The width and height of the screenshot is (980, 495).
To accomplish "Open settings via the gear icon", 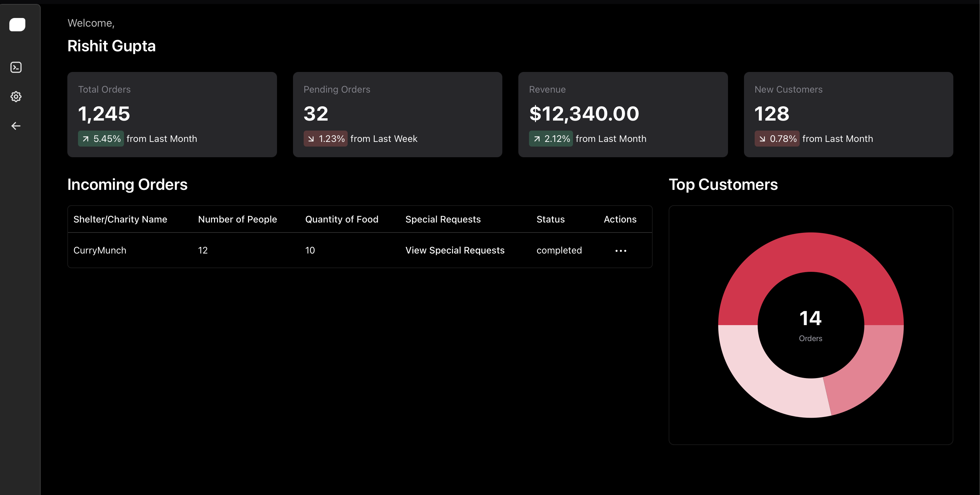I will (x=16, y=97).
